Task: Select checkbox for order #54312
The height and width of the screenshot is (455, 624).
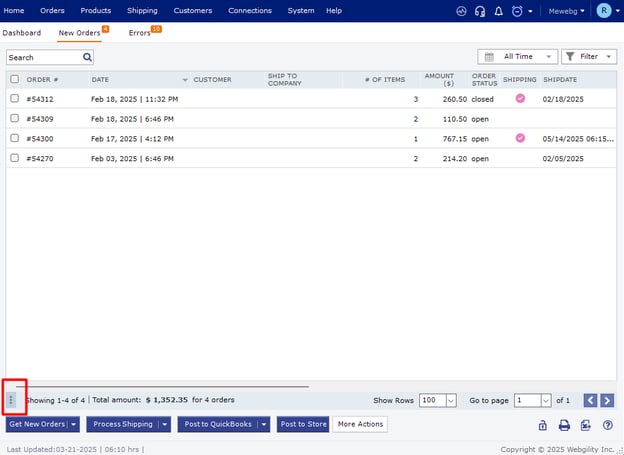Action: (14, 99)
